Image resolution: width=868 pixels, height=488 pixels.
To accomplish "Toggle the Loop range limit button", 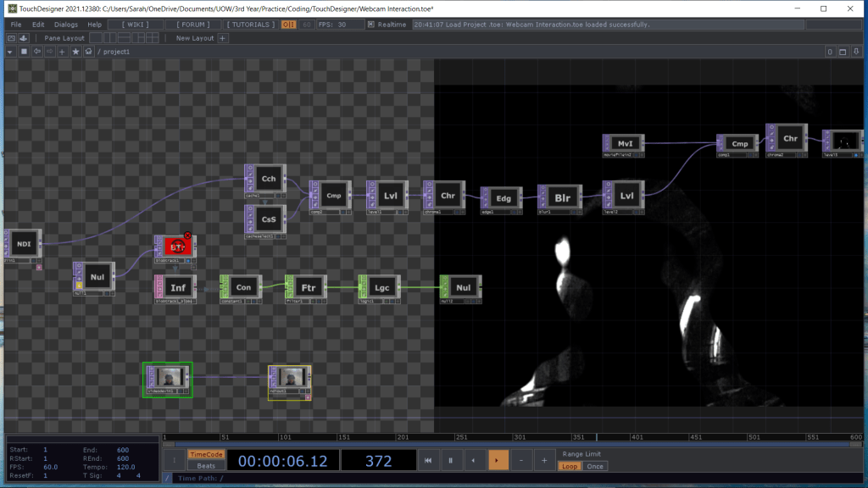I will tap(570, 466).
